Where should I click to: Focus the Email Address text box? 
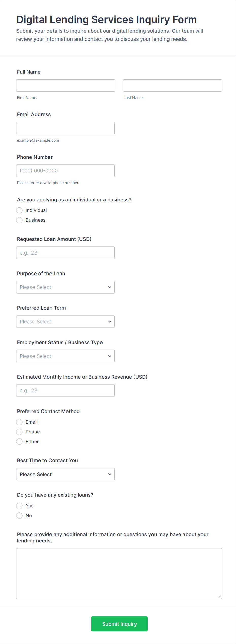pyautogui.click(x=65, y=128)
